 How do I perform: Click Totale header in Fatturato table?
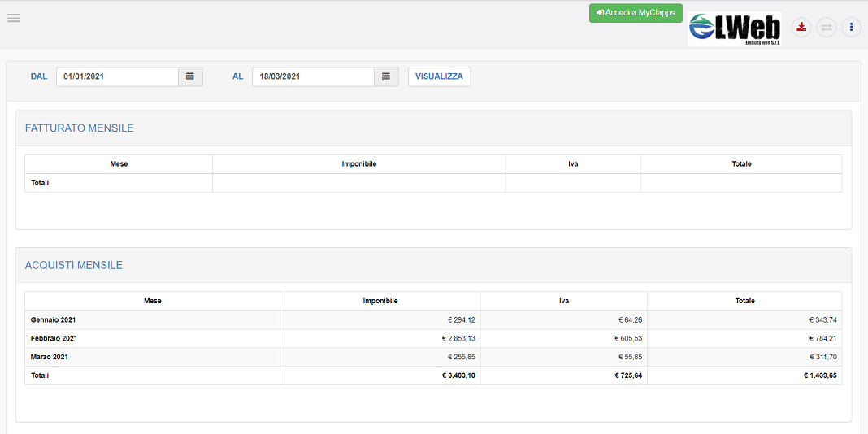pyautogui.click(x=741, y=164)
